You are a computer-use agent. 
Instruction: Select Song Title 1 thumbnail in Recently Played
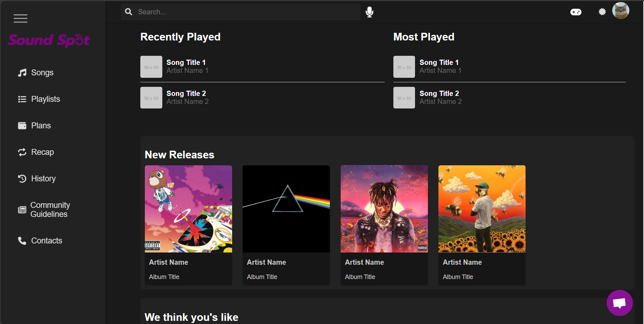(151, 67)
